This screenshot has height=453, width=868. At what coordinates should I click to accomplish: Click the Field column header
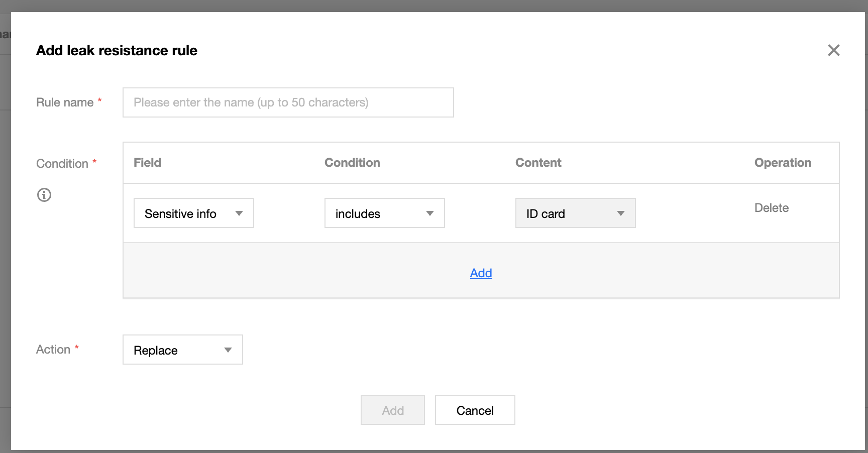147,163
